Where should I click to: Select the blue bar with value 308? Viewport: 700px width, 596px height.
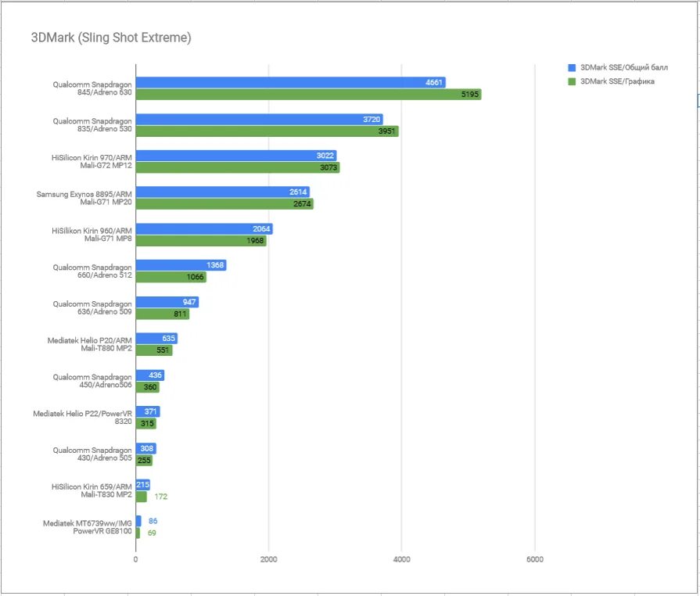(x=146, y=448)
